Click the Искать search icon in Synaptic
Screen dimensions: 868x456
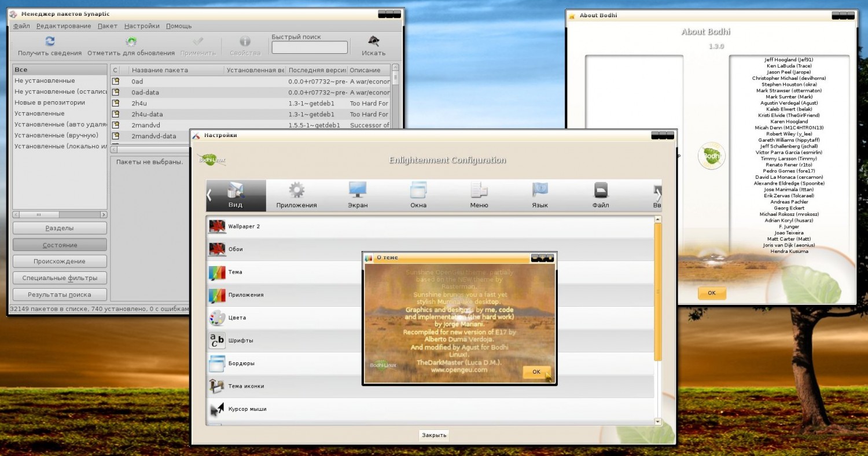click(x=374, y=41)
